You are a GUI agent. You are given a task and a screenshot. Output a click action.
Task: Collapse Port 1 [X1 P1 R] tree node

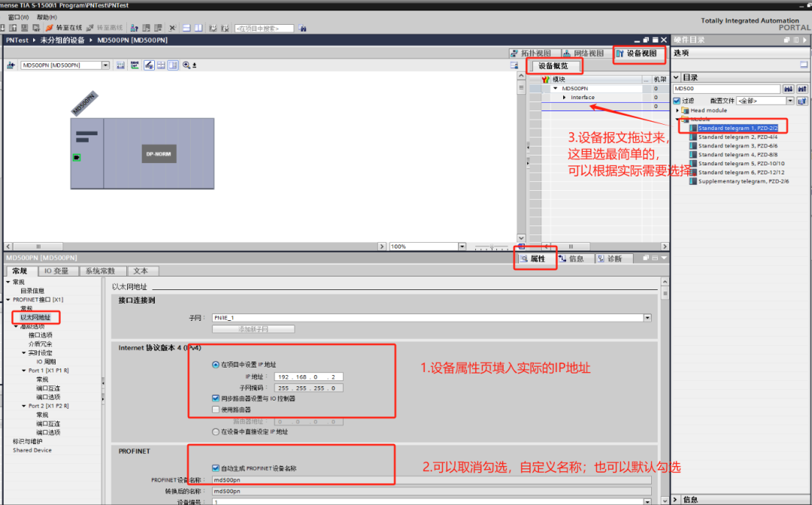coord(24,370)
